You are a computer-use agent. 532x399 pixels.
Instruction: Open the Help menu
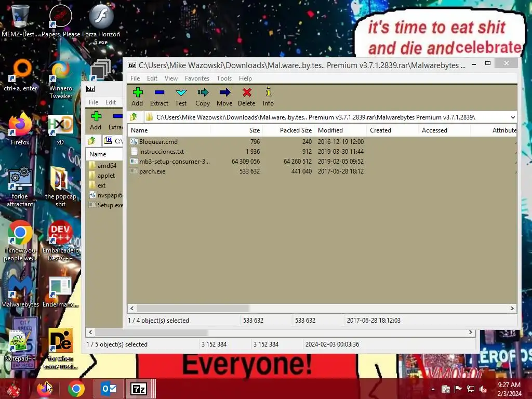[x=245, y=78]
